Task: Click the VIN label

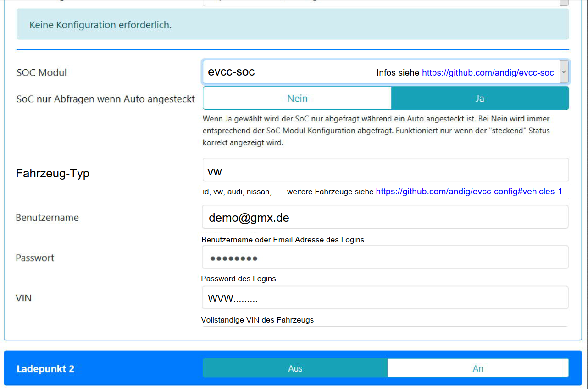Action: point(24,298)
